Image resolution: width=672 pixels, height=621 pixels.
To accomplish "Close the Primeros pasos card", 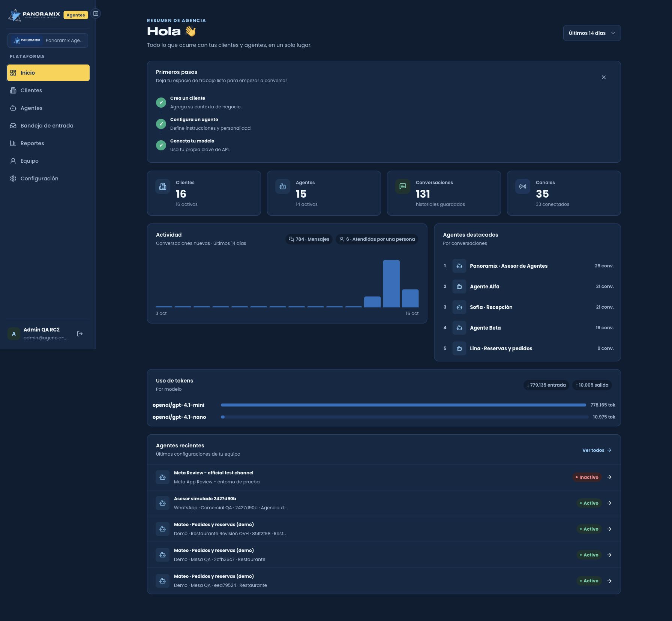I will pyautogui.click(x=604, y=77).
